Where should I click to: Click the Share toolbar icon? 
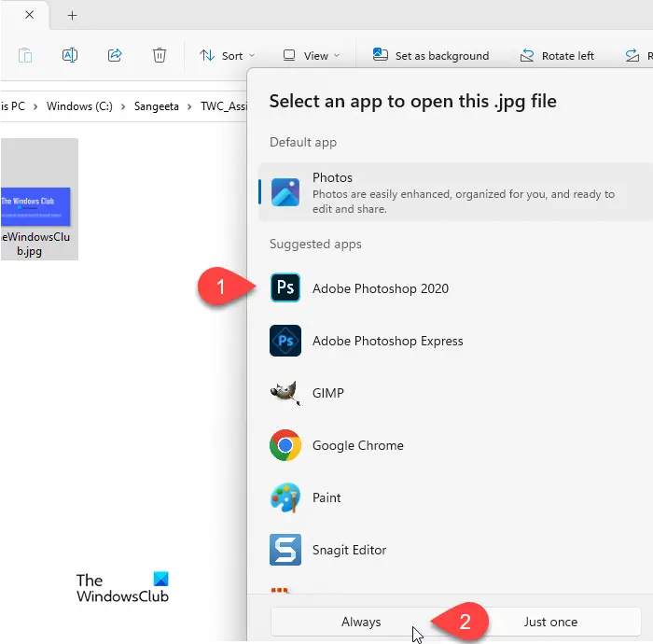point(115,55)
